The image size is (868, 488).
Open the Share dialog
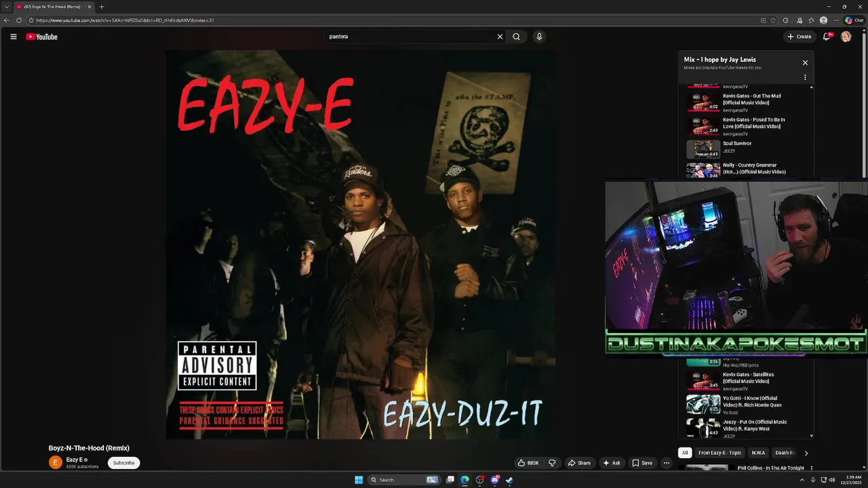[x=579, y=463]
